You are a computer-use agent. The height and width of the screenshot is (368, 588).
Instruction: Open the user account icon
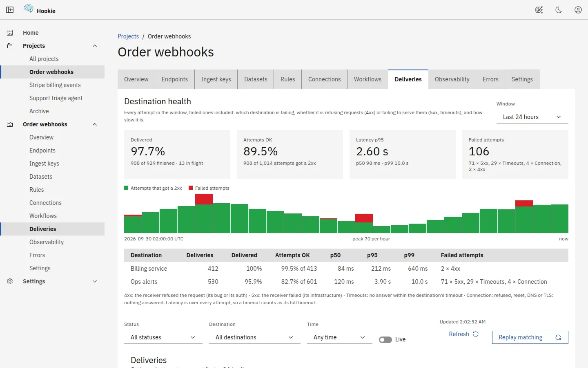click(x=578, y=10)
